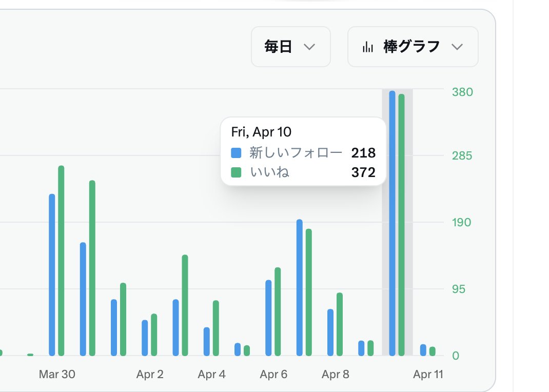The image size is (549, 392).
Task: Open the 棒グラフ chart type dropdown
Action: point(413,47)
